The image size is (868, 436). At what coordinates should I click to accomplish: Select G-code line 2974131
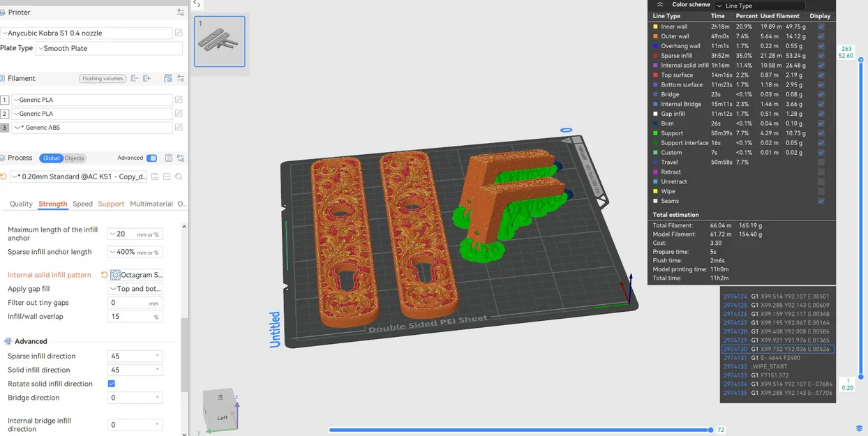coord(777,358)
